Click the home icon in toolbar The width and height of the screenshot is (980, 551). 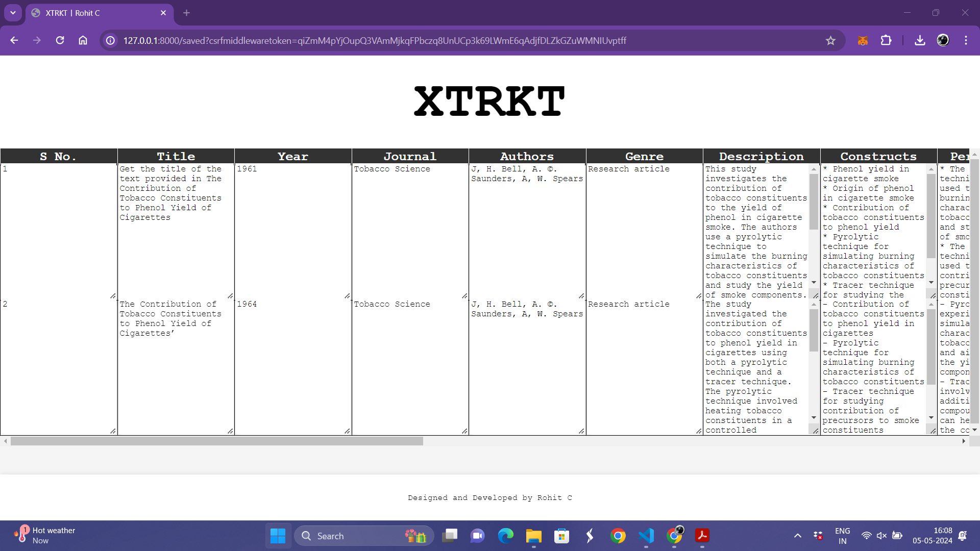pyautogui.click(x=83, y=40)
